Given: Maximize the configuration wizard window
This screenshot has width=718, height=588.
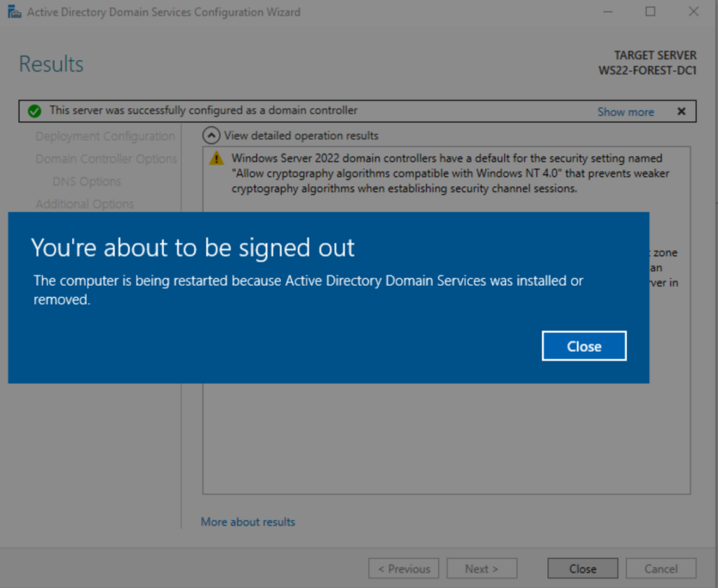Looking at the screenshot, I should click(650, 12).
